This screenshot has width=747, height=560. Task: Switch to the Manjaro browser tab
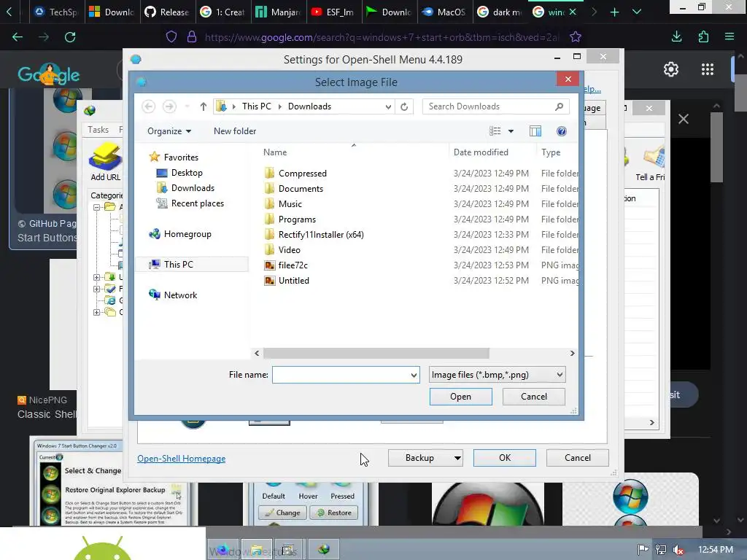tap(278, 12)
